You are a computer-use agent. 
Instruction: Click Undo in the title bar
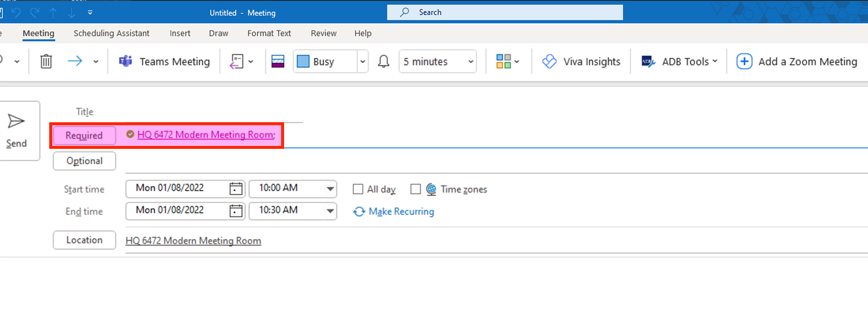click(16, 13)
